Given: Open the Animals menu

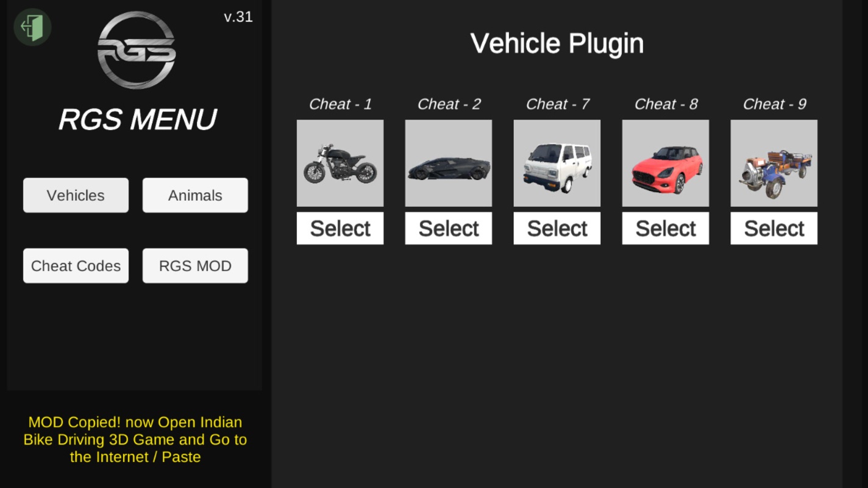Looking at the screenshot, I should (x=195, y=195).
